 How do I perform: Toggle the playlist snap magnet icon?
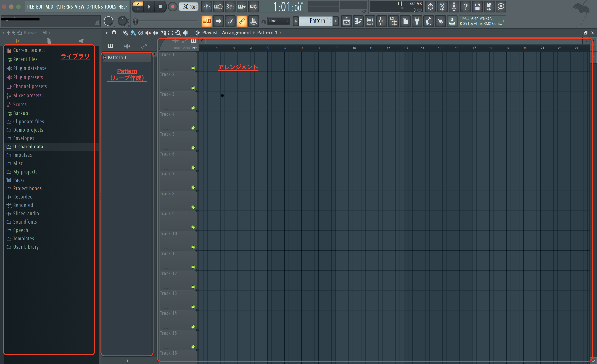coord(114,33)
